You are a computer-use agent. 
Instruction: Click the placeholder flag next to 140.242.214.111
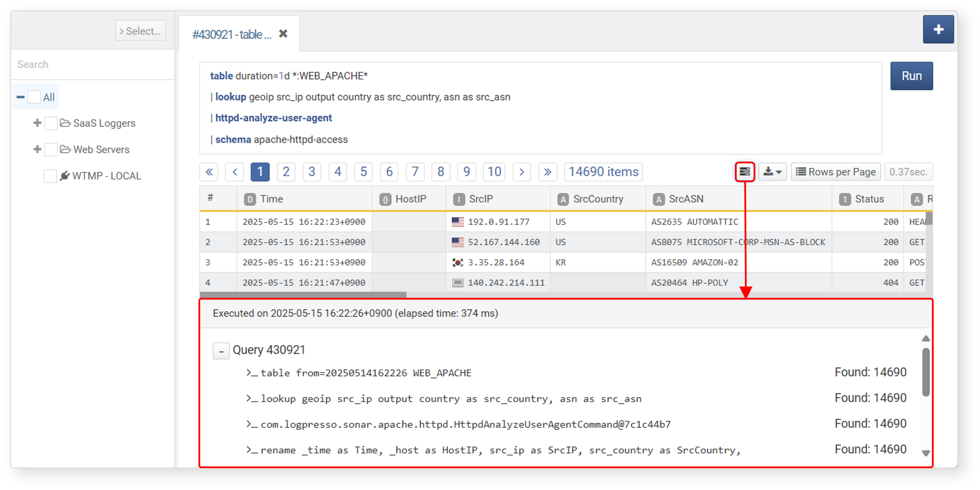[x=458, y=282]
